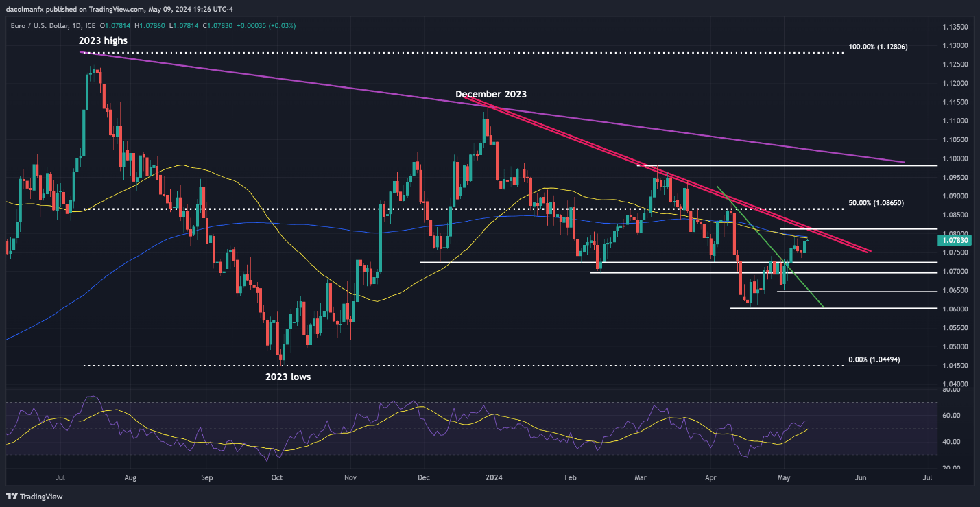Viewport: 980px width, 507px height.
Task: Click the 1.07500 price axis label
Action: tap(955, 253)
